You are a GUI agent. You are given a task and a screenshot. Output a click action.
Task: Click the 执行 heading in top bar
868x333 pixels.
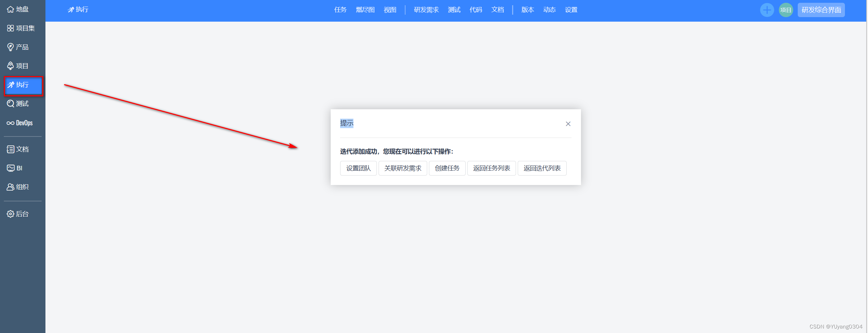tap(78, 10)
